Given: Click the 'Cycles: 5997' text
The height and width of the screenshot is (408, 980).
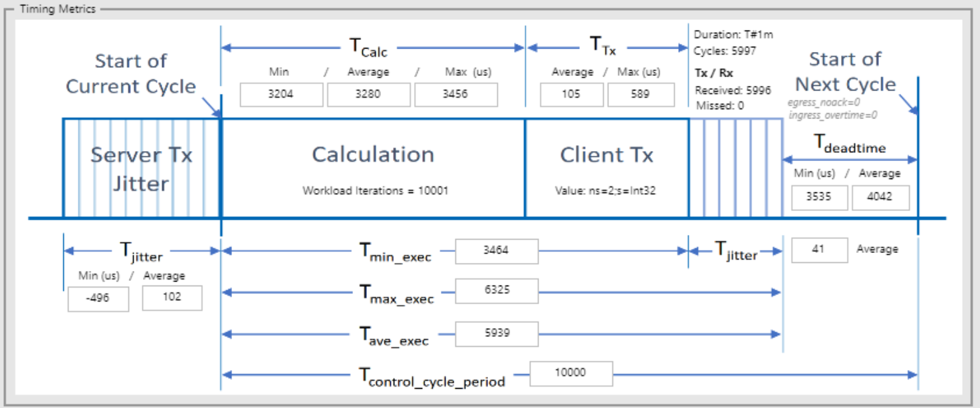Looking at the screenshot, I should [725, 51].
